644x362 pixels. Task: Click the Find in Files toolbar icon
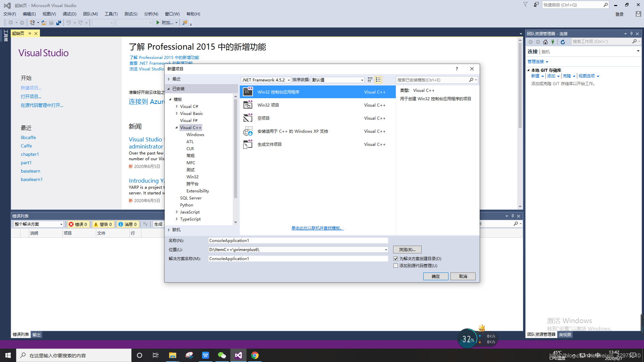click(184, 22)
